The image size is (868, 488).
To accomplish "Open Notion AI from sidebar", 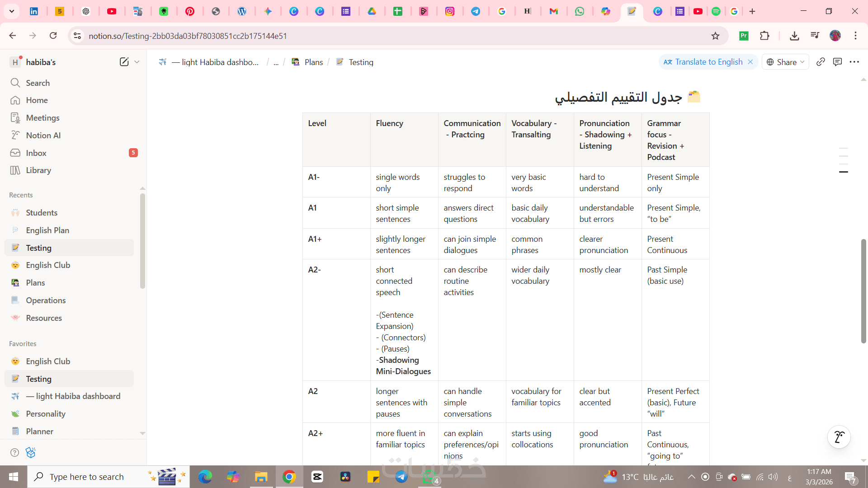I will coord(43,135).
